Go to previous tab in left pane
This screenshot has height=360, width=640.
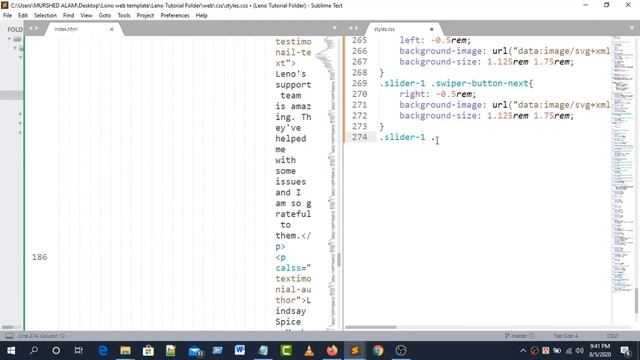31,29
